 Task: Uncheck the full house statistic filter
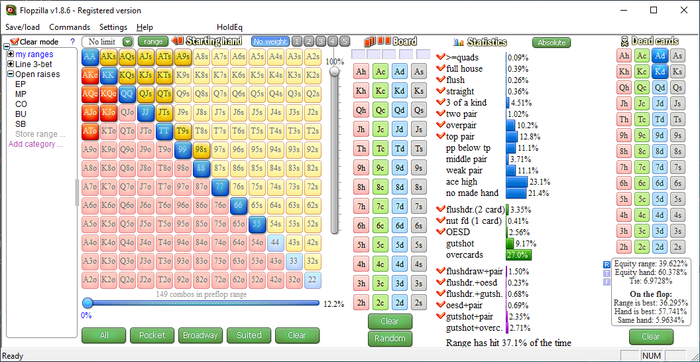441,68
